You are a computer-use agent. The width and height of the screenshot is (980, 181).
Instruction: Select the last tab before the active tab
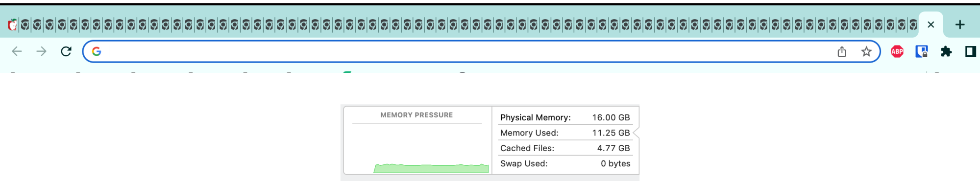click(913, 24)
